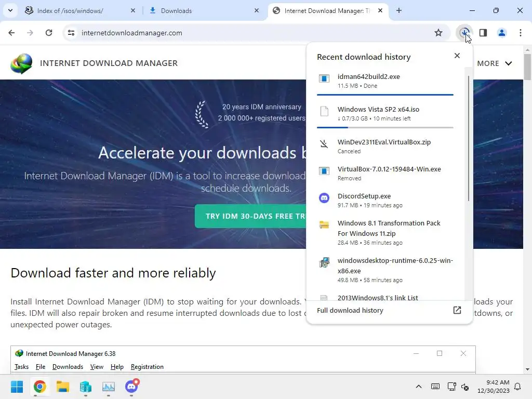Click 2013Windows8.1's link List entry
Screen dimensions: 532x399
[x=378, y=298]
